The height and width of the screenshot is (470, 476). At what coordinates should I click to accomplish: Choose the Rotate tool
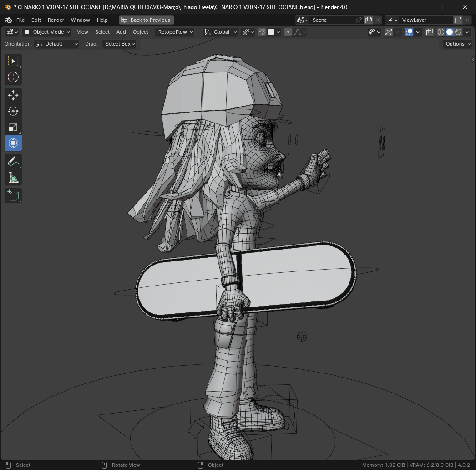tap(13, 111)
